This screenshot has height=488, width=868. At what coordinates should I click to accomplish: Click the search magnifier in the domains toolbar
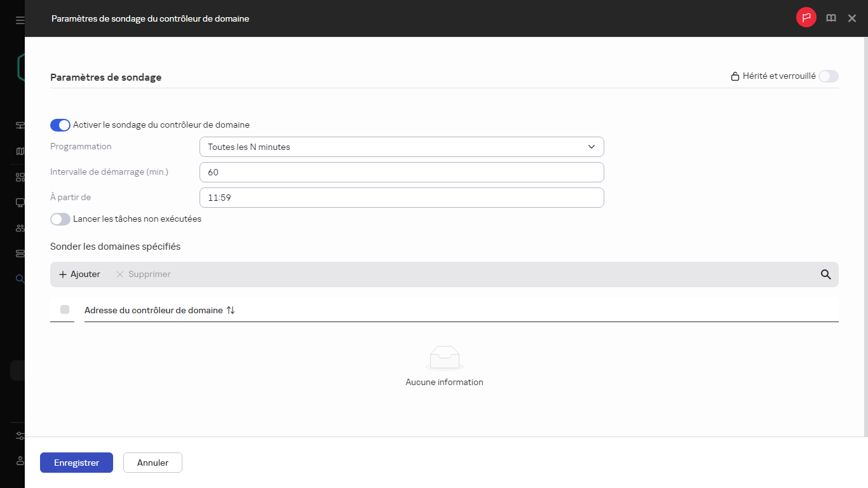[825, 274]
